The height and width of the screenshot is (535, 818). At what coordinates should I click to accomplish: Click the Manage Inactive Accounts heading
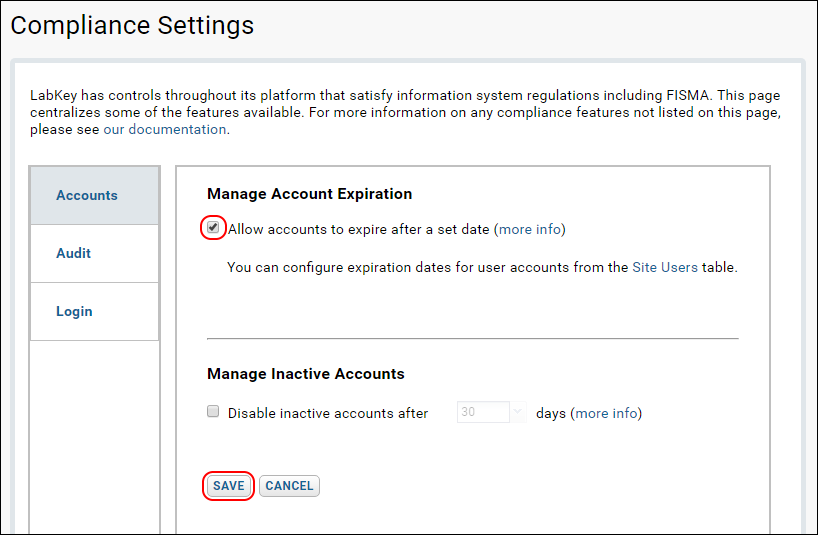(x=306, y=374)
